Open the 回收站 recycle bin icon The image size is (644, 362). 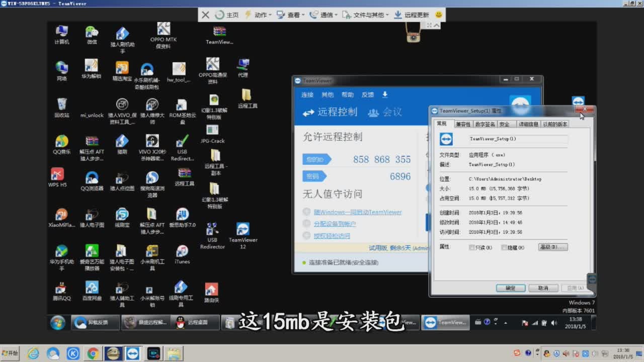pyautogui.click(x=62, y=107)
